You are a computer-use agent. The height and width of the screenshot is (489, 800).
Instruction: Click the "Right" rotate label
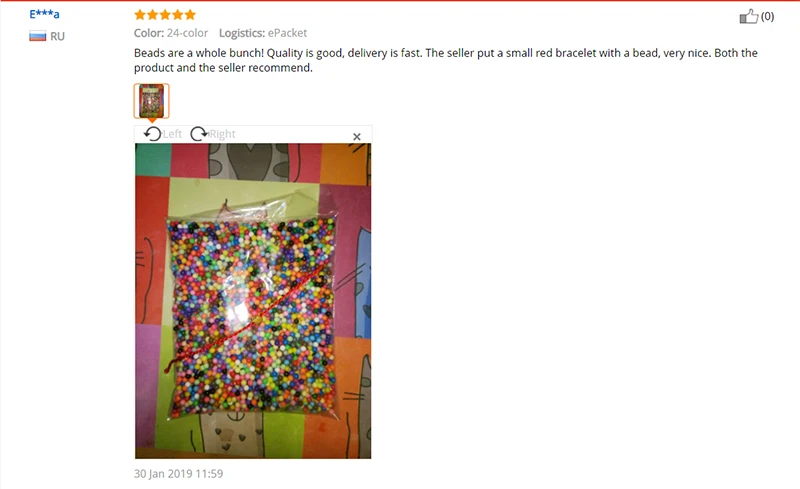click(x=222, y=134)
